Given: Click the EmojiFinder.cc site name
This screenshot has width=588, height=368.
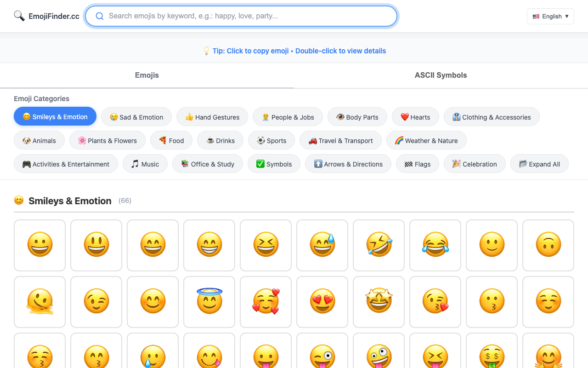Looking at the screenshot, I should (x=54, y=16).
